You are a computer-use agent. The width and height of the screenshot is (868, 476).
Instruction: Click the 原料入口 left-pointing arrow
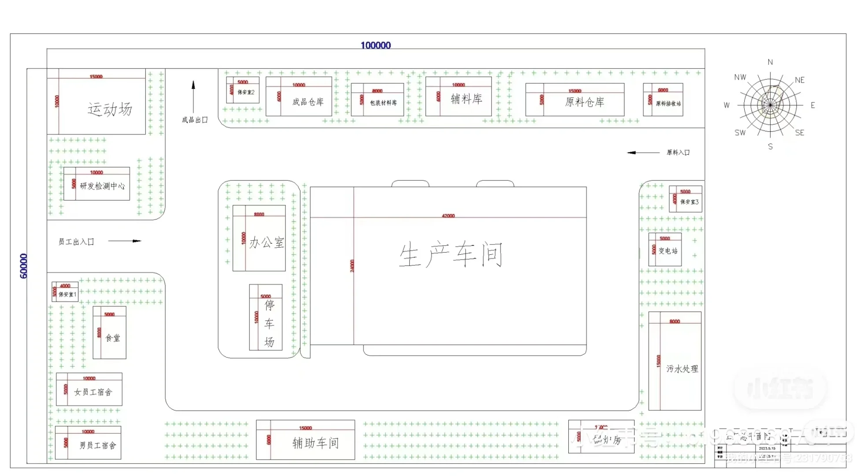(x=643, y=152)
